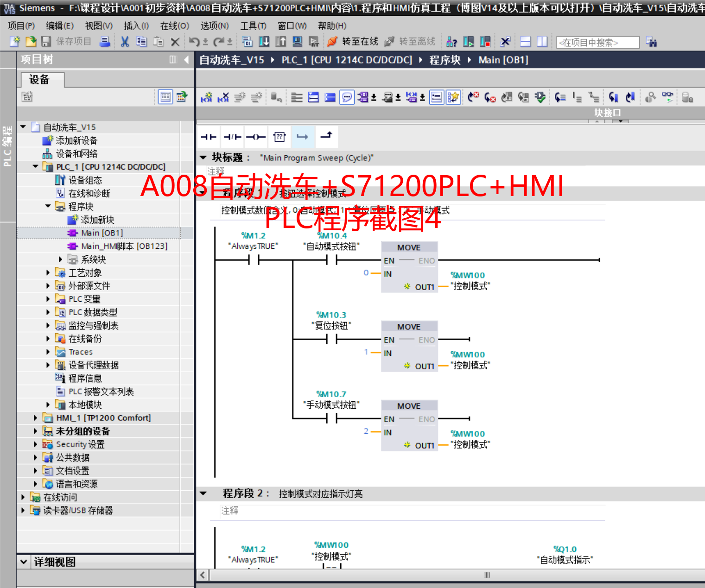Toggle the favorites display in editor toolbar
The image size is (705, 588).
pos(453,97)
